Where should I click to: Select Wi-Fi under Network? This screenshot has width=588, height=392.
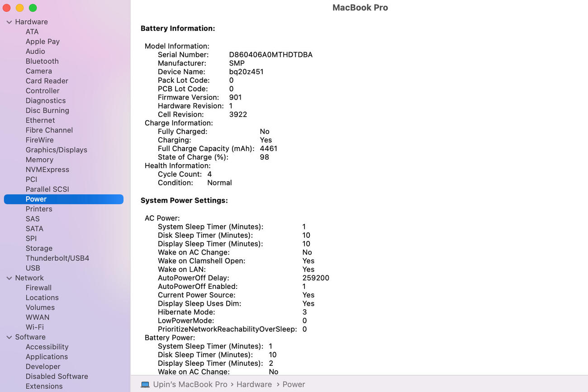point(34,327)
